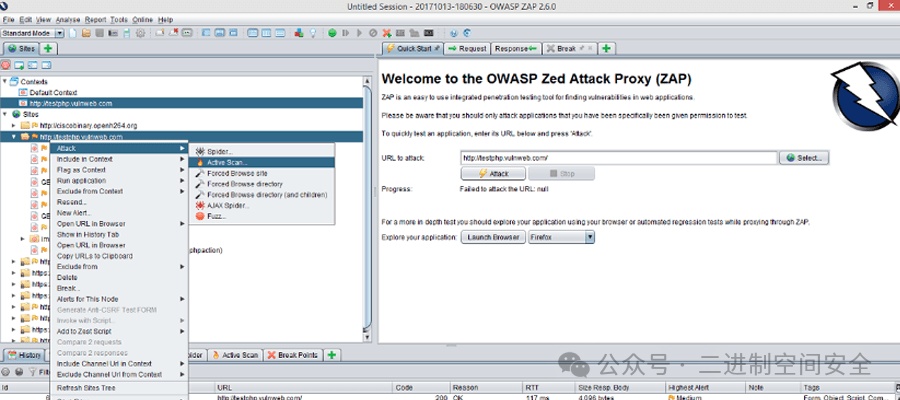
Task: Select Show in History Tab
Action: 119,234
